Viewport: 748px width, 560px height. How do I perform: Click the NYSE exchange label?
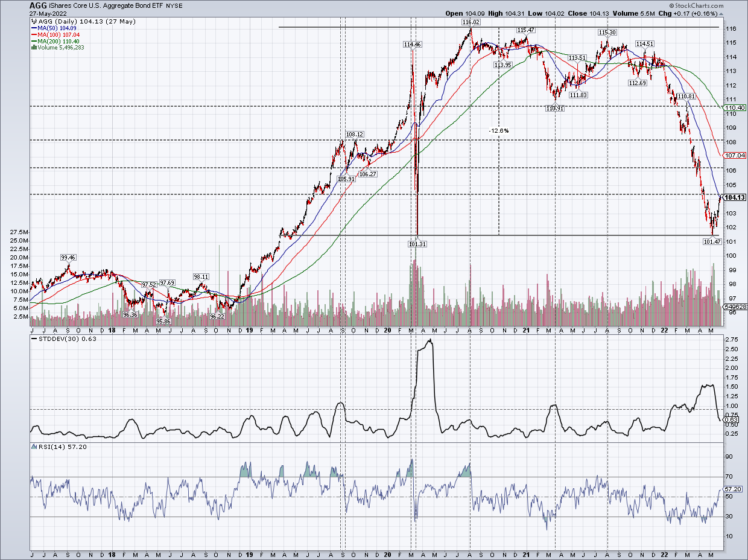coord(175,5)
